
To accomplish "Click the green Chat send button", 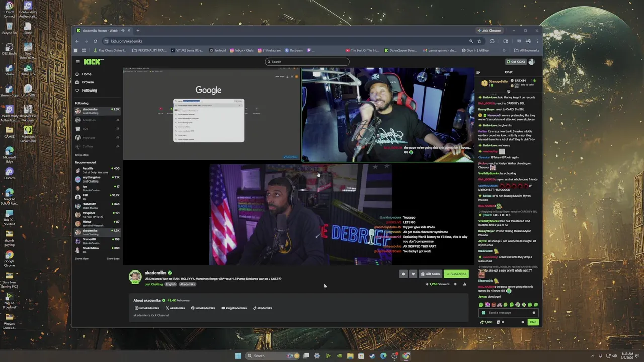I will coord(533,322).
